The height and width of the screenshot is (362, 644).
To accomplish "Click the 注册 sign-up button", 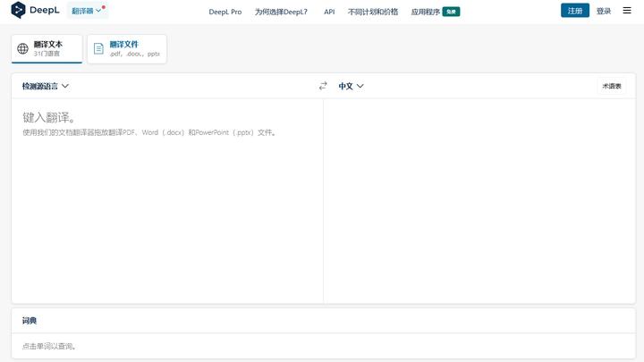I will tap(574, 11).
